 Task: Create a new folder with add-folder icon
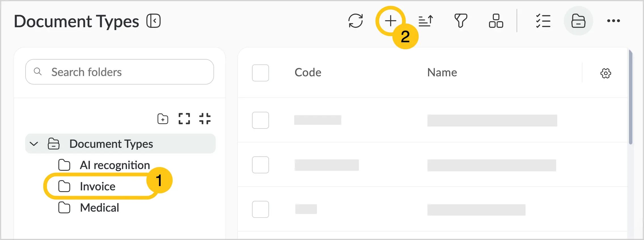[x=163, y=119]
